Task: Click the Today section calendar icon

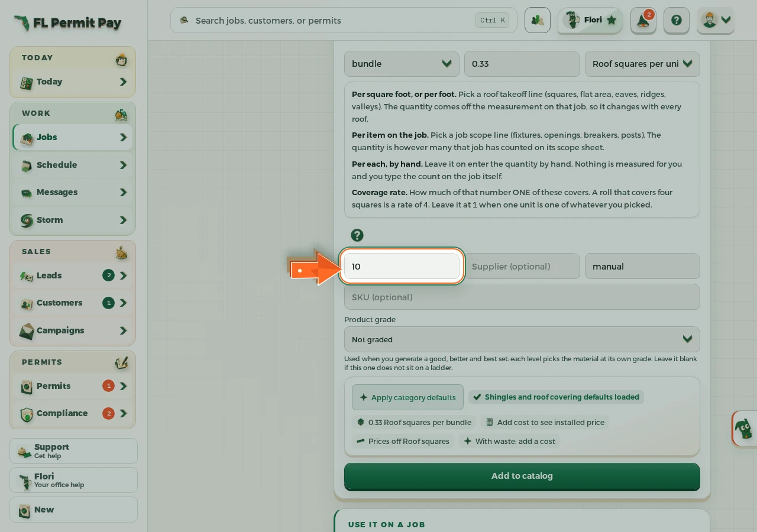Action: [x=121, y=59]
